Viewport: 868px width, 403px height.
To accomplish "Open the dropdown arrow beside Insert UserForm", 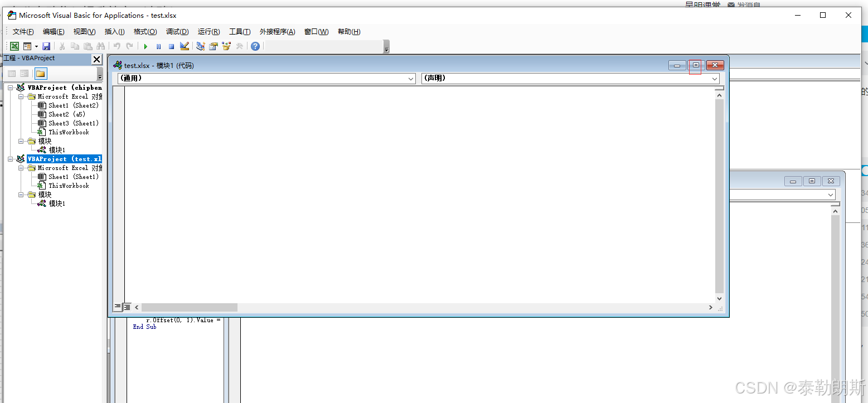I will [36, 46].
